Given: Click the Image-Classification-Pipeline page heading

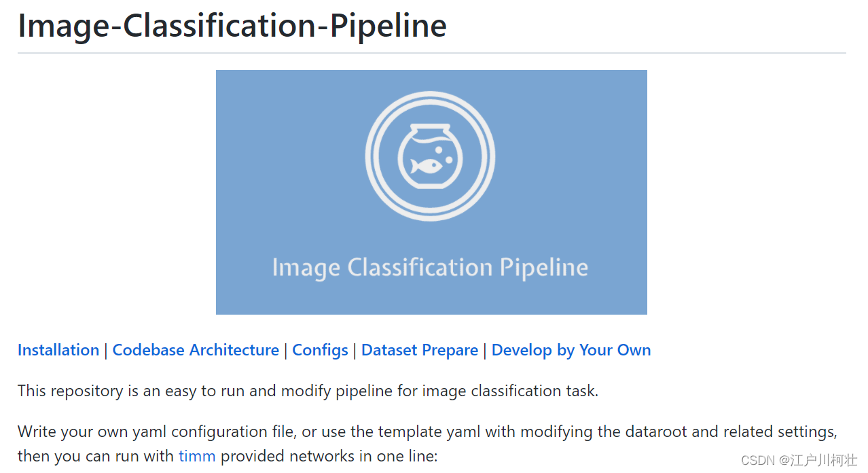Looking at the screenshot, I should pyautogui.click(x=232, y=25).
